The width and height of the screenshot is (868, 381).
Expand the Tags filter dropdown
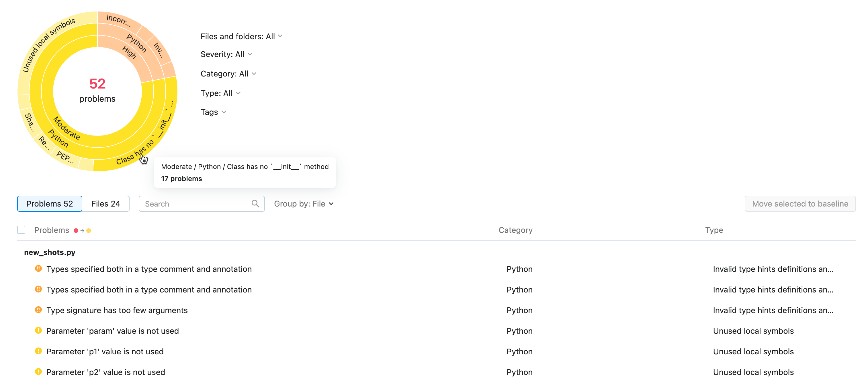[x=213, y=112]
